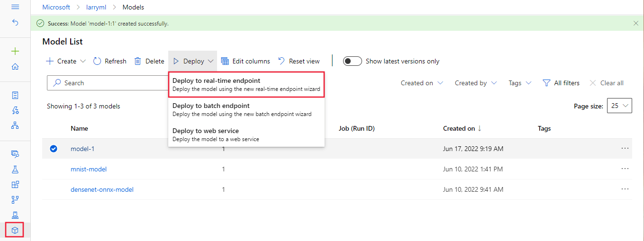Expand the Tags filter dropdown

pyautogui.click(x=520, y=83)
